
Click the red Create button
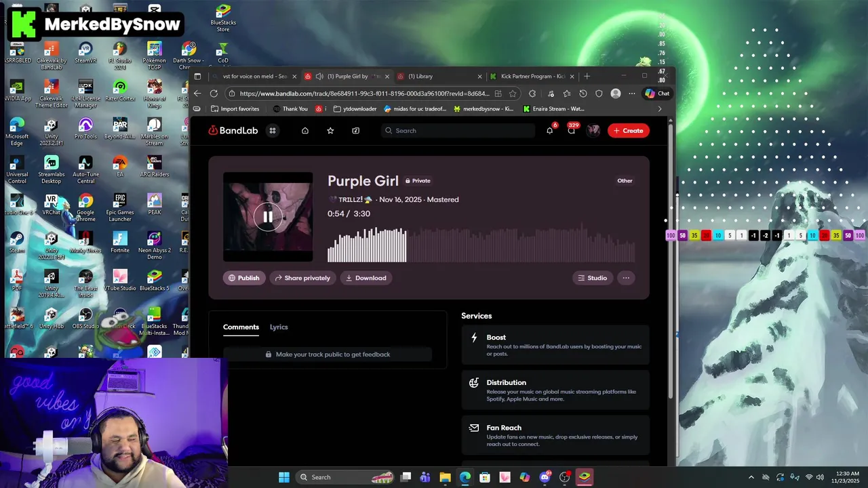(628, 131)
